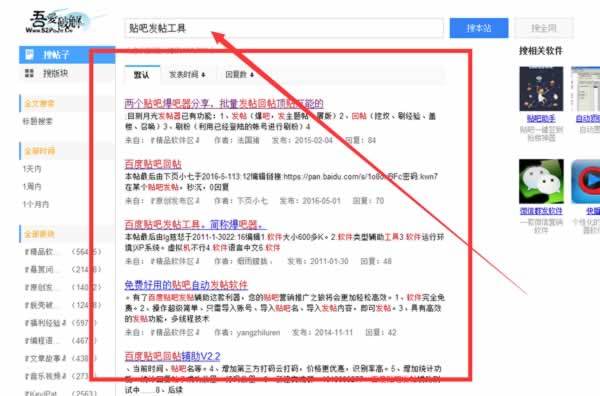Viewport: 600px width, 396px height.
Task: Focus the search box containing 贴吧发帖工具
Action: coord(284,28)
